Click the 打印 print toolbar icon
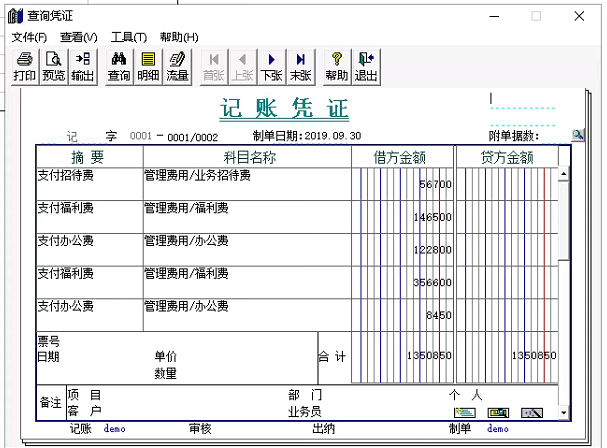607x448 pixels. [x=24, y=67]
